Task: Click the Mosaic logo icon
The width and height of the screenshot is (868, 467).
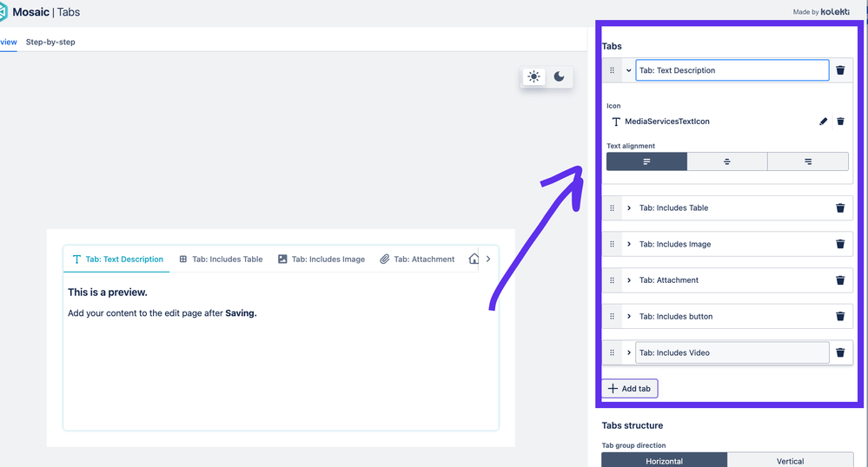Action: pyautogui.click(x=3, y=11)
